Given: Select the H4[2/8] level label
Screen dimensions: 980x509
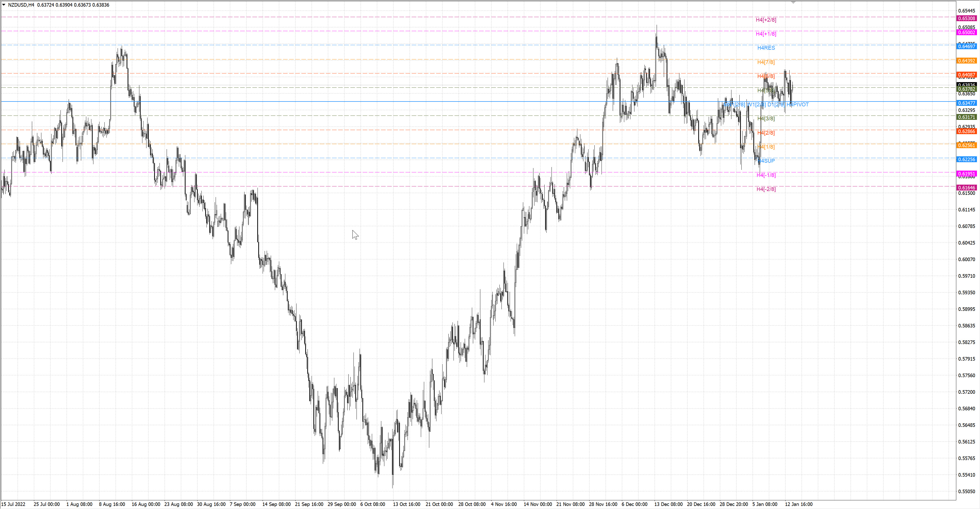Looking at the screenshot, I should pyautogui.click(x=766, y=133).
